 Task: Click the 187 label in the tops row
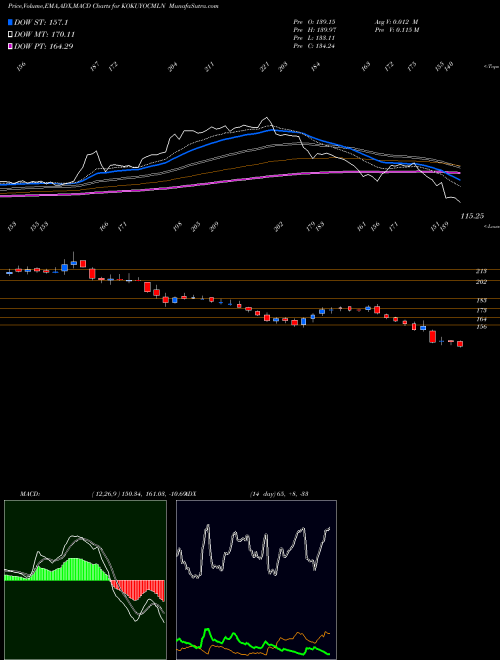[95, 66]
